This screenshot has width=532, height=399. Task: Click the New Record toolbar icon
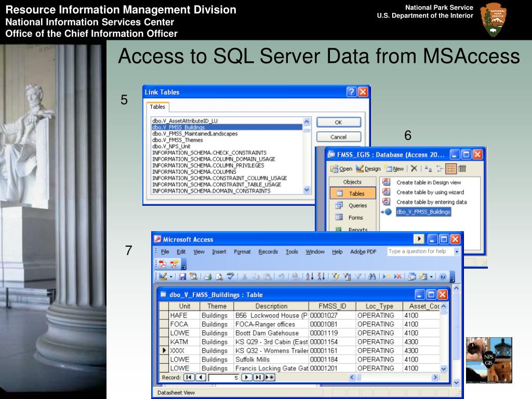[386, 276]
